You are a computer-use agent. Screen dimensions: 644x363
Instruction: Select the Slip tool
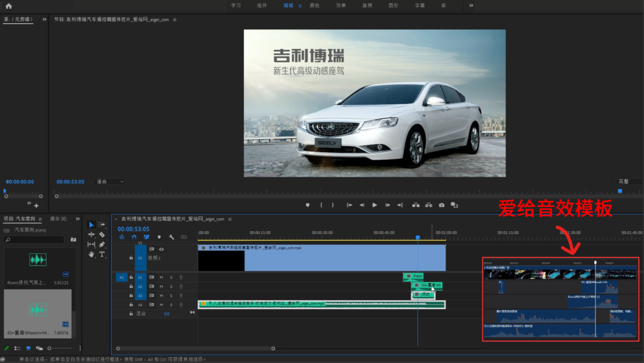coord(91,244)
